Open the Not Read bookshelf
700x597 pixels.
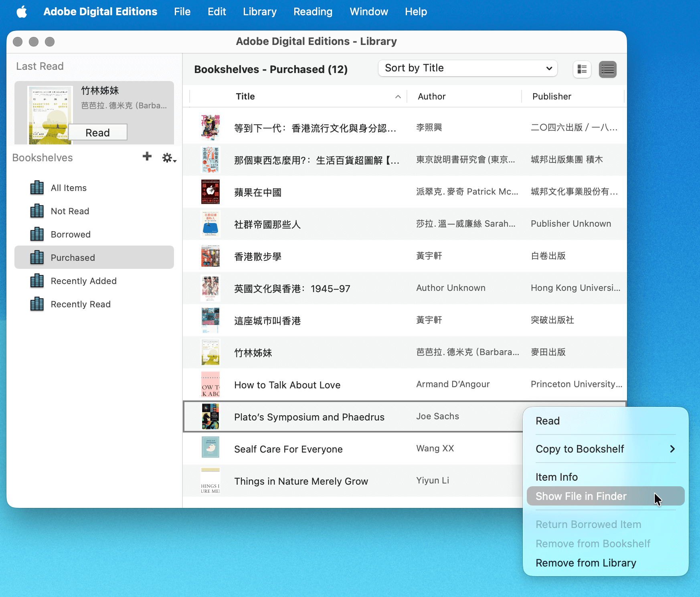tap(70, 211)
